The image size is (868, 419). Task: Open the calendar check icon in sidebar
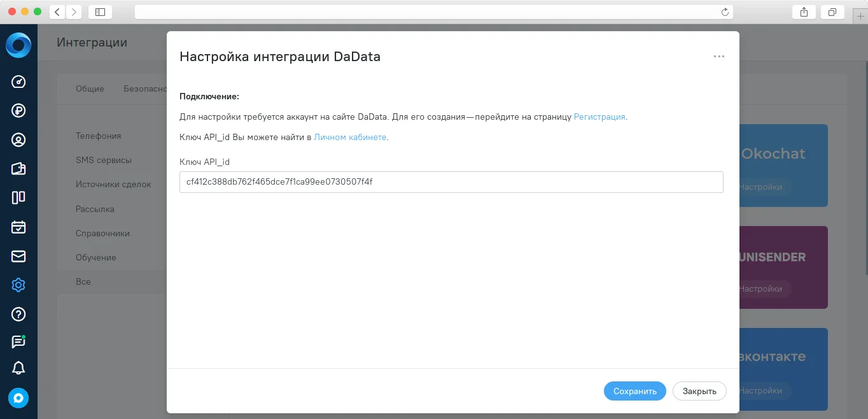[x=18, y=227]
